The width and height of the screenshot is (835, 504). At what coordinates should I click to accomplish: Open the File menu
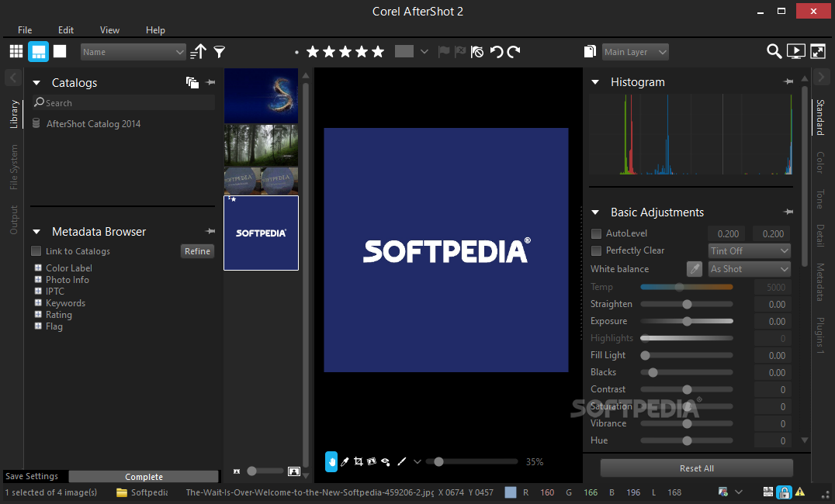pyautogui.click(x=25, y=29)
